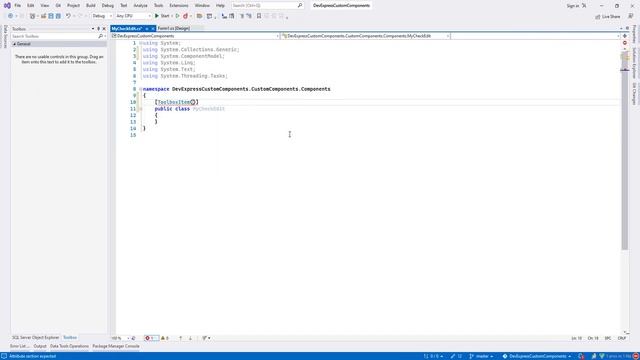This screenshot has height=360, width=640.
Task: Open the File menu
Action: [x=18, y=6]
